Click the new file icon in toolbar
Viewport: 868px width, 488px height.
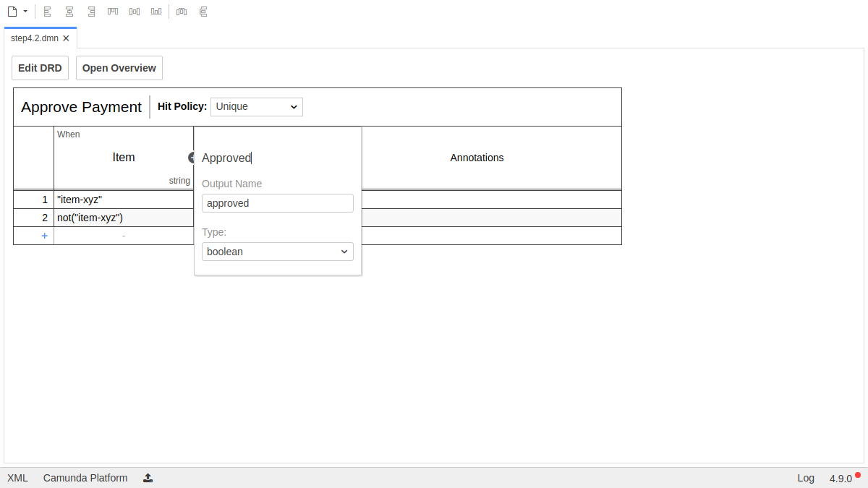[12, 12]
